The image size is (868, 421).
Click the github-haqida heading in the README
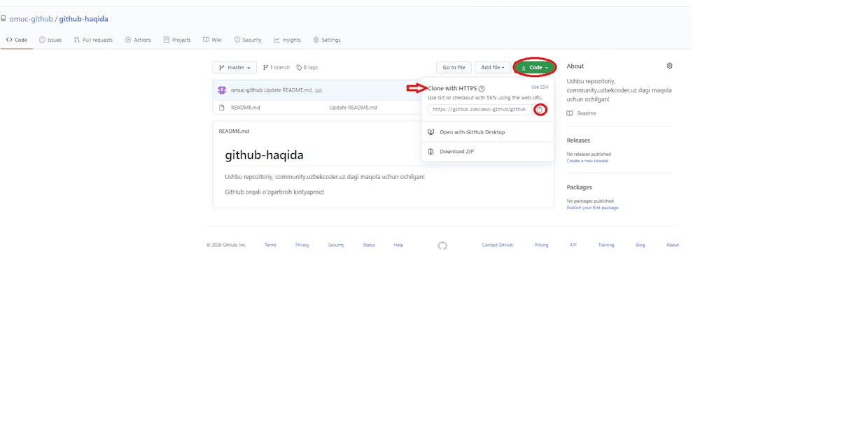264,155
